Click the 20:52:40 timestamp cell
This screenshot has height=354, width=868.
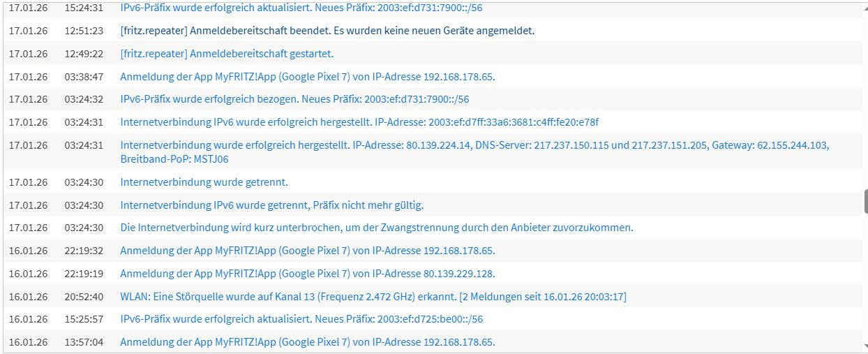coord(84,297)
